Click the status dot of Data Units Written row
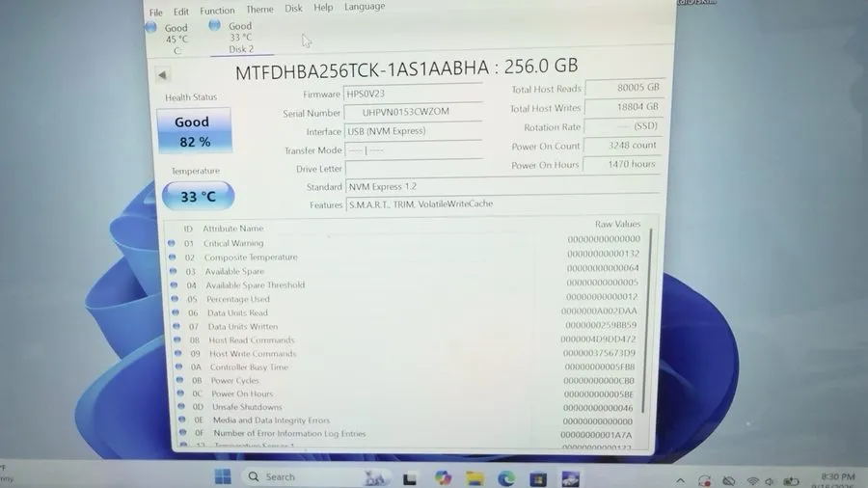 pyautogui.click(x=176, y=326)
